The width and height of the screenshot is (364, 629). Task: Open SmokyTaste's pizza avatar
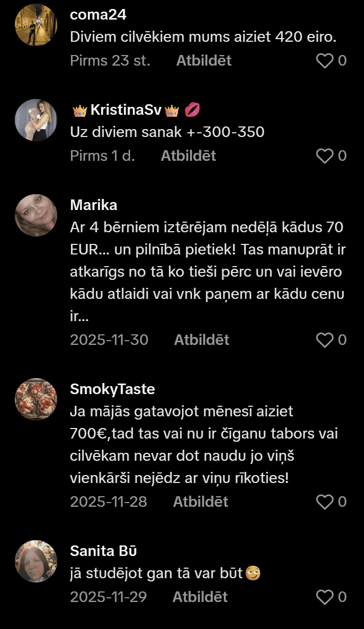[x=36, y=399]
